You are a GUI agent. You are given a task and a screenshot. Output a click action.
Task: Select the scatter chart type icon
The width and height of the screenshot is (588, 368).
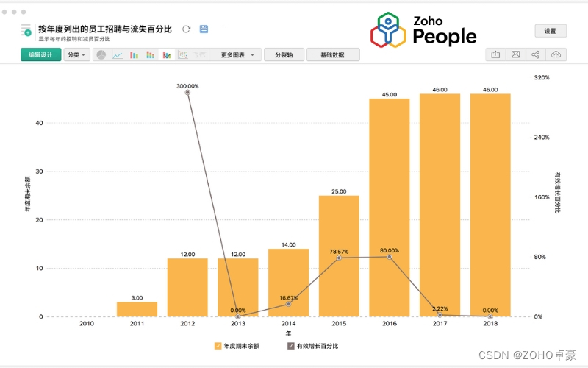[183, 54]
